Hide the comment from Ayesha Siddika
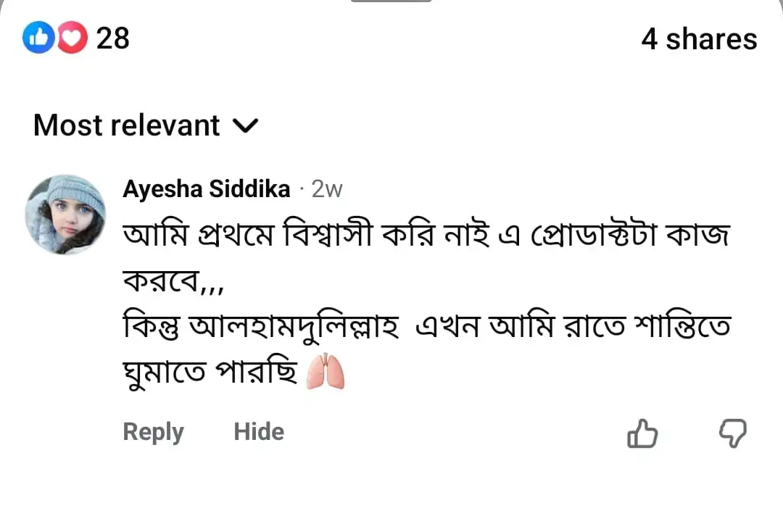The height and width of the screenshot is (532, 783). tap(259, 432)
